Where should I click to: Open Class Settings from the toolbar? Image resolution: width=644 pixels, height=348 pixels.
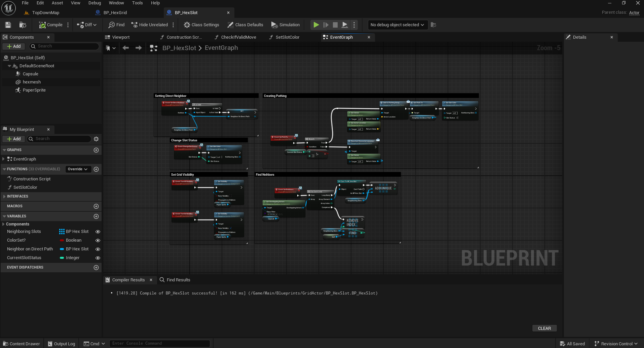201,25
